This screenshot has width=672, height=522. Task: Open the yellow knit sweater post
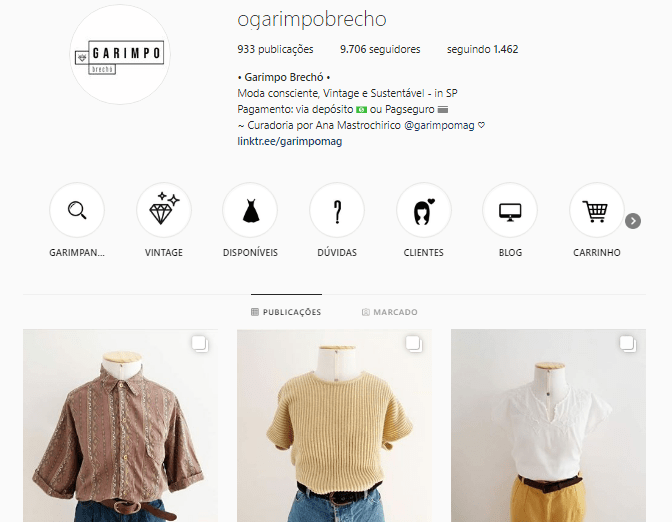coord(334,426)
